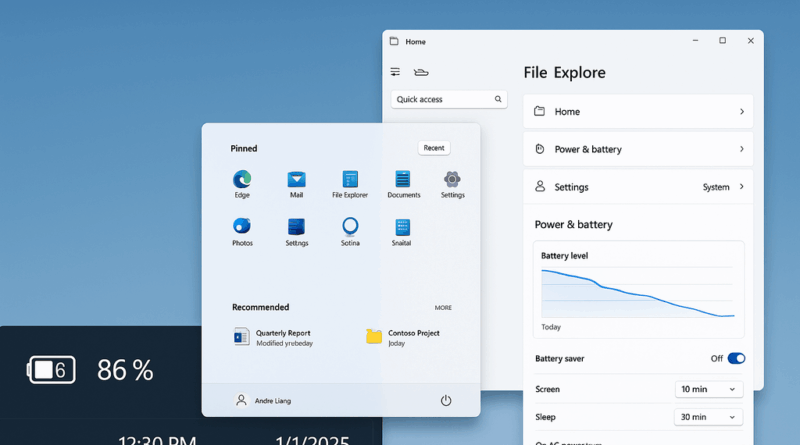Turn the Battery saver switch
800x445 pixels.
[x=736, y=358]
